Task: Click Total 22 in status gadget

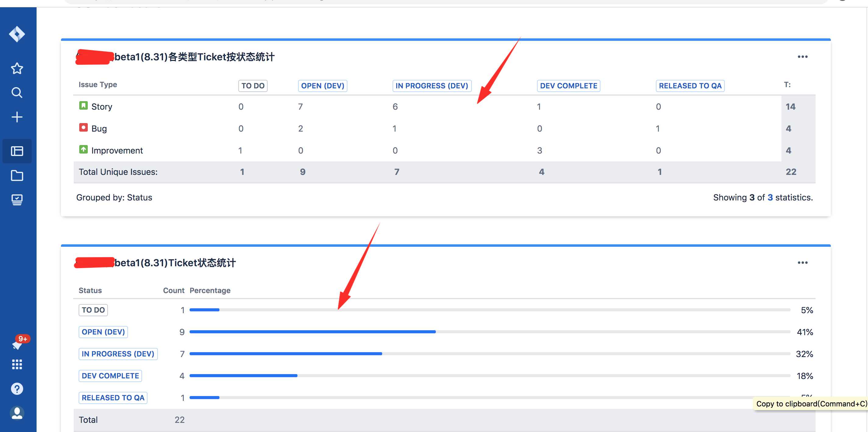Action: (x=180, y=420)
